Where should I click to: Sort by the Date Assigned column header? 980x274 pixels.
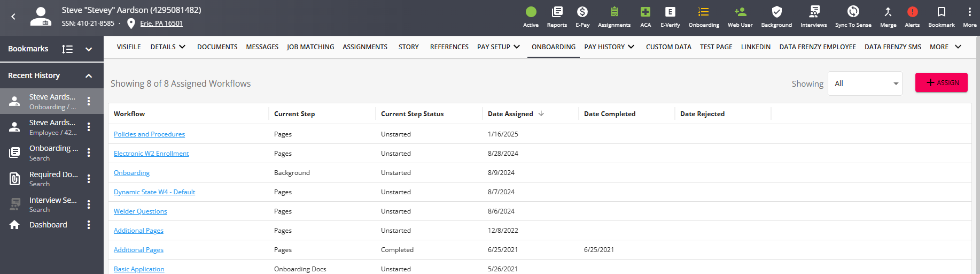[x=510, y=114]
